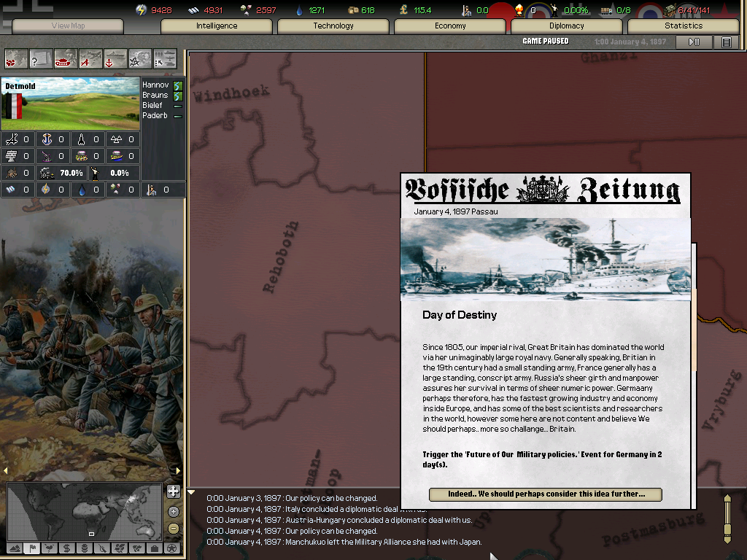This screenshot has height=560, width=747.
Task: Open the message log icon beside the pause control
Action: (727, 42)
